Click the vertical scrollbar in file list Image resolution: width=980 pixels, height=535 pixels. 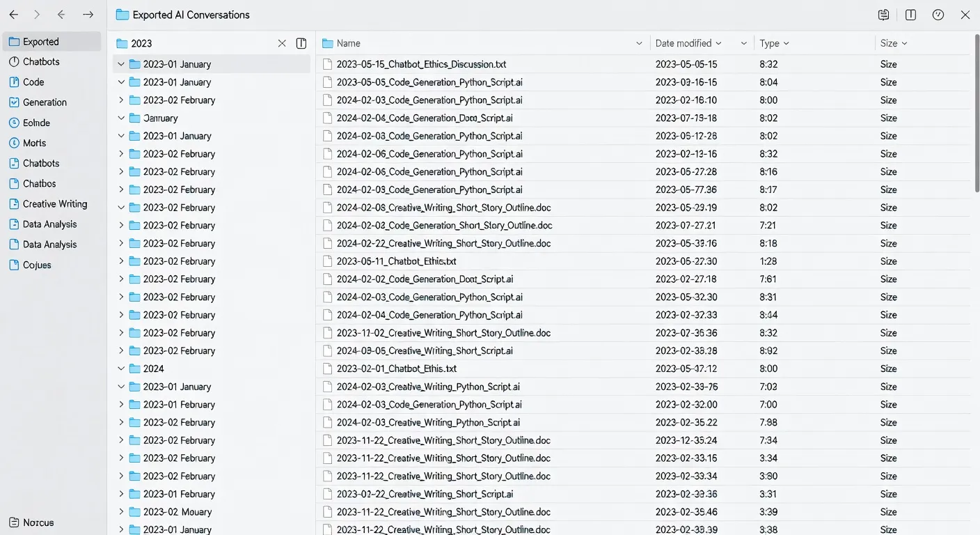pyautogui.click(x=975, y=111)
